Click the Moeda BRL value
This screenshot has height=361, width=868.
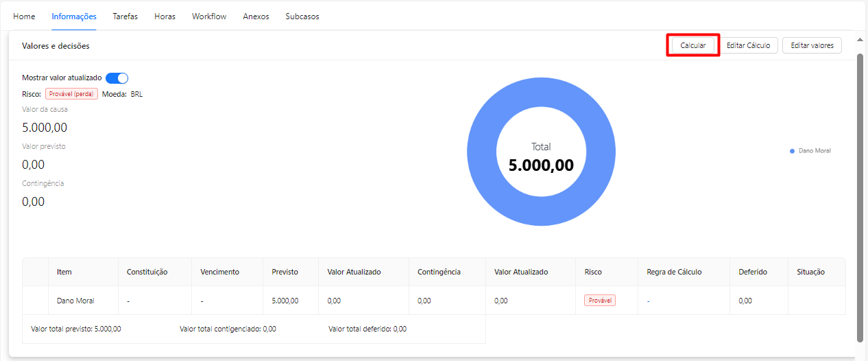136,94
